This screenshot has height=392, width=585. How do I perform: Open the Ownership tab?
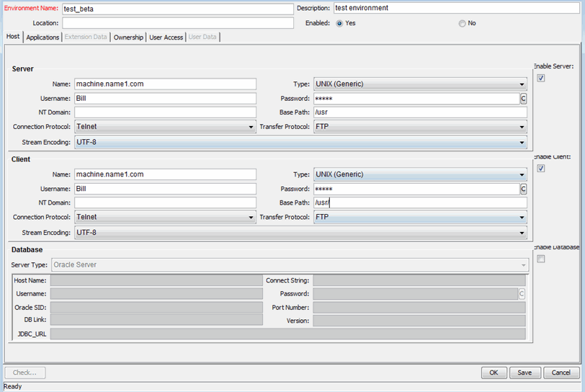(129, 37)
